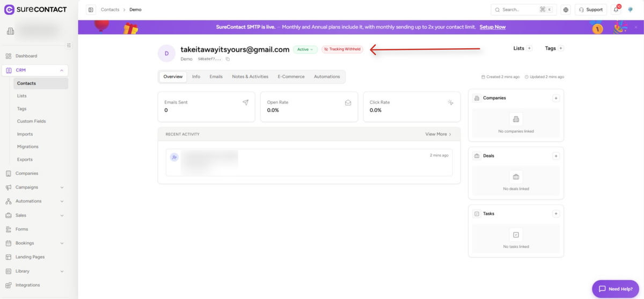Collapse the CRM section
Viewport: 644px width, 299px height.
point(62,70)
